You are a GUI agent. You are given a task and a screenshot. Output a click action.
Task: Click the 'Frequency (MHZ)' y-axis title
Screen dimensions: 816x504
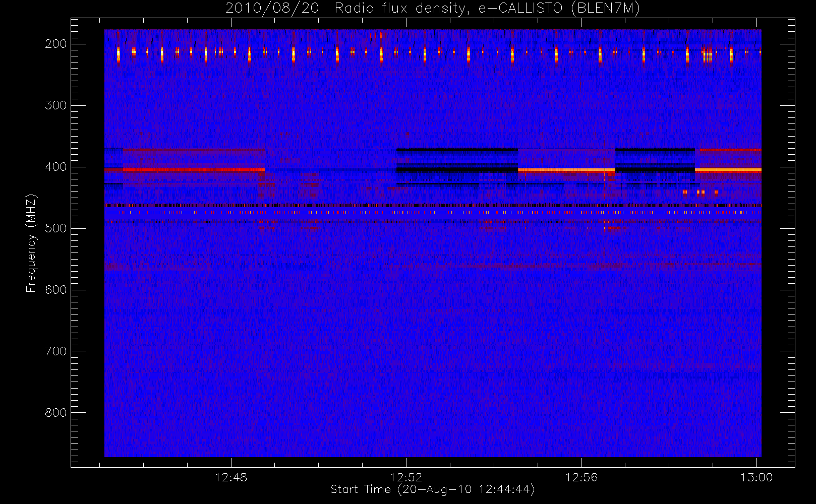click(31, 243)
